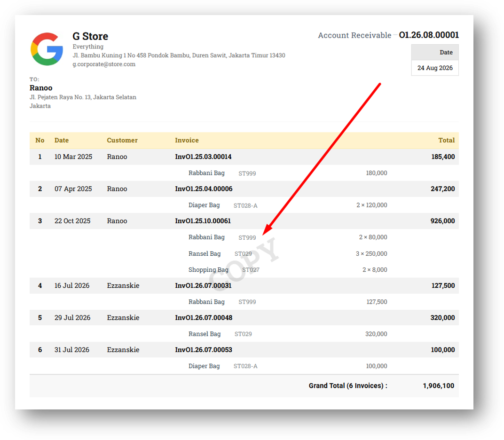Click the ST028-A code under invoice 2
The image size is (504, 440).
point(245,206)
